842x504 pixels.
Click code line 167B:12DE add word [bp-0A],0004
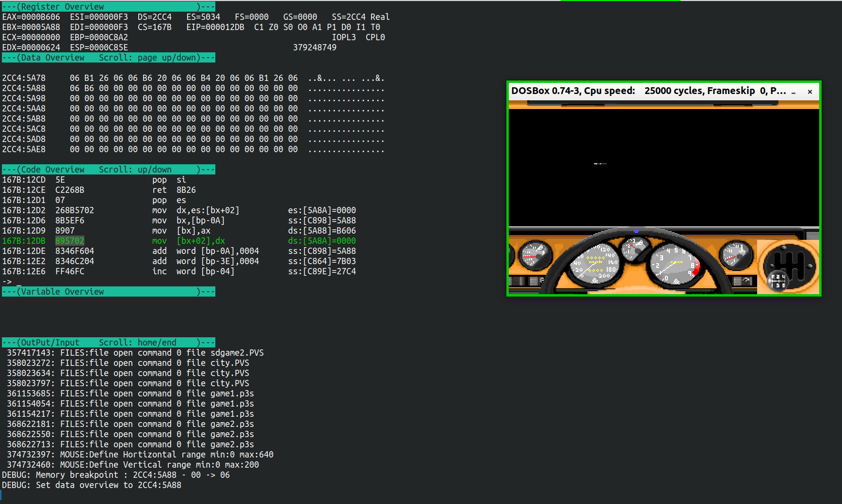179,251
